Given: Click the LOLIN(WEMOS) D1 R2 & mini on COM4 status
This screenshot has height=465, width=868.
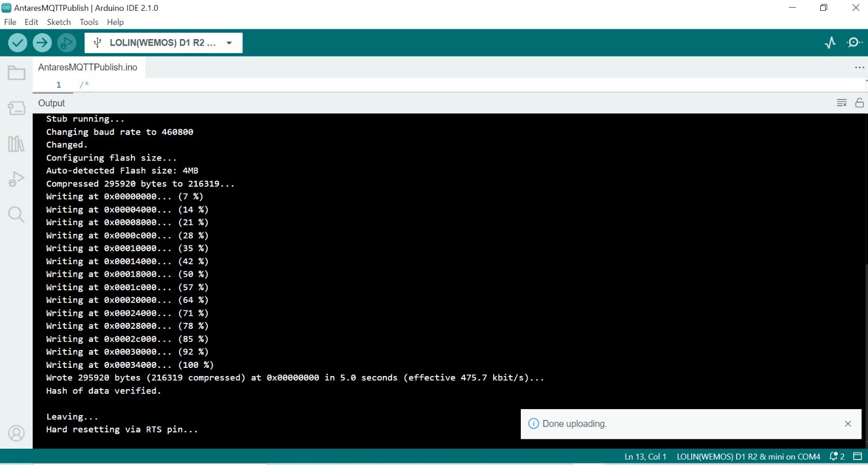Looking at the screenshot, I should click(x=748, y=457).
